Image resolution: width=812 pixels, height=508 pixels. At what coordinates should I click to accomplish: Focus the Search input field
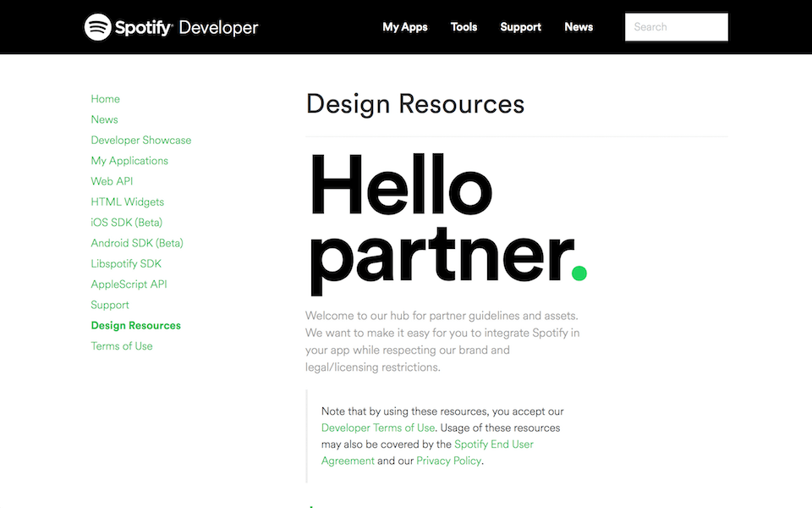(677, 27)
